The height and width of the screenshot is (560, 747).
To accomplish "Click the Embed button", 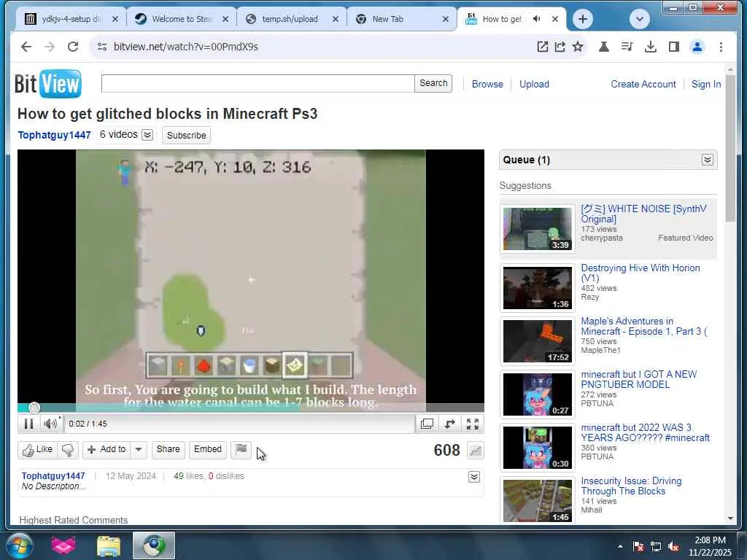I will [x=208, y=449].
